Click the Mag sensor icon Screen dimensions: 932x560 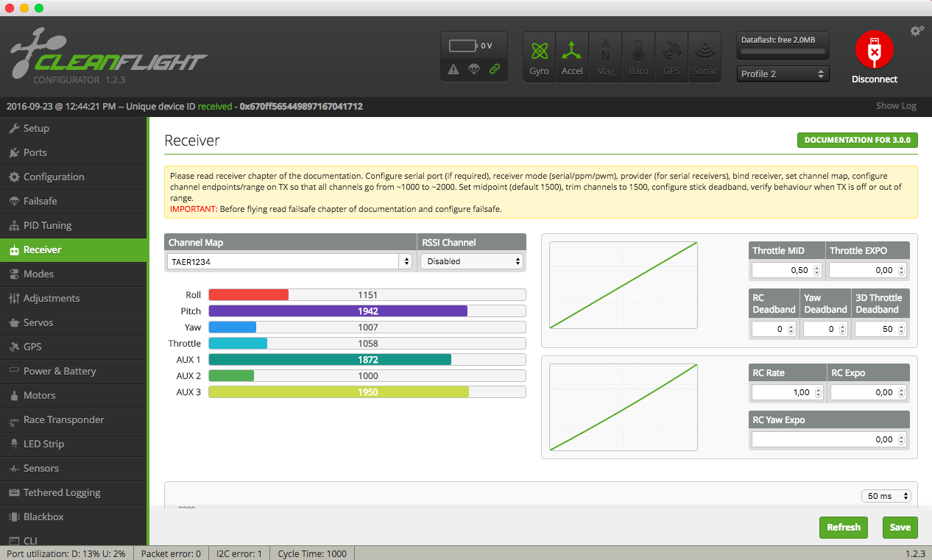pyautogui.click(x=605, y=57)
